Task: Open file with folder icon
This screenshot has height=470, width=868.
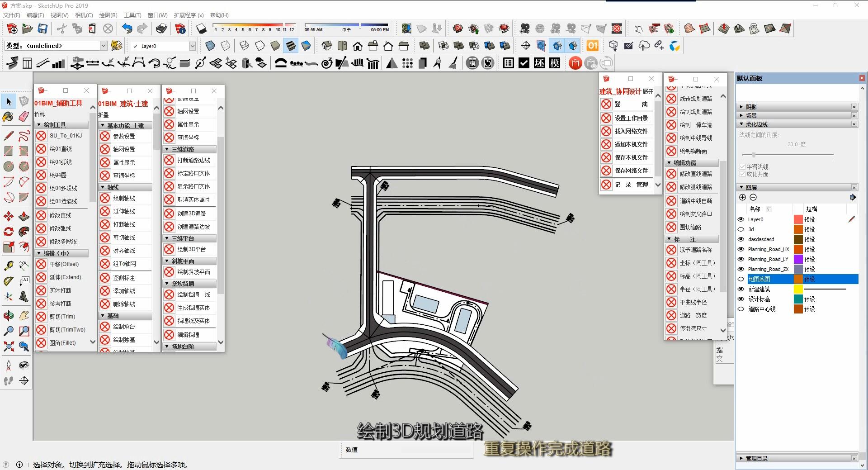Action: (27, 29)
